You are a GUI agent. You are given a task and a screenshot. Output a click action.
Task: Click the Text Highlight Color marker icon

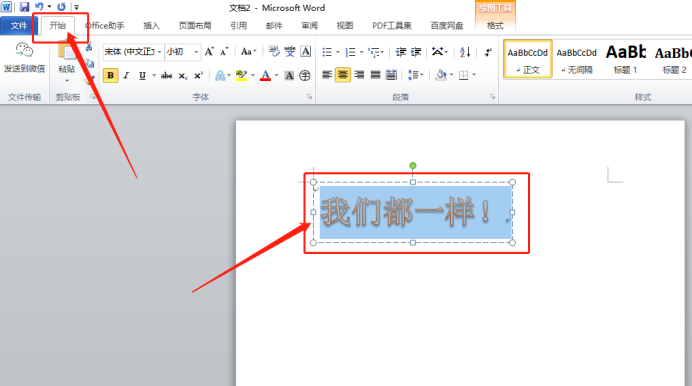[x=241, y=75]
